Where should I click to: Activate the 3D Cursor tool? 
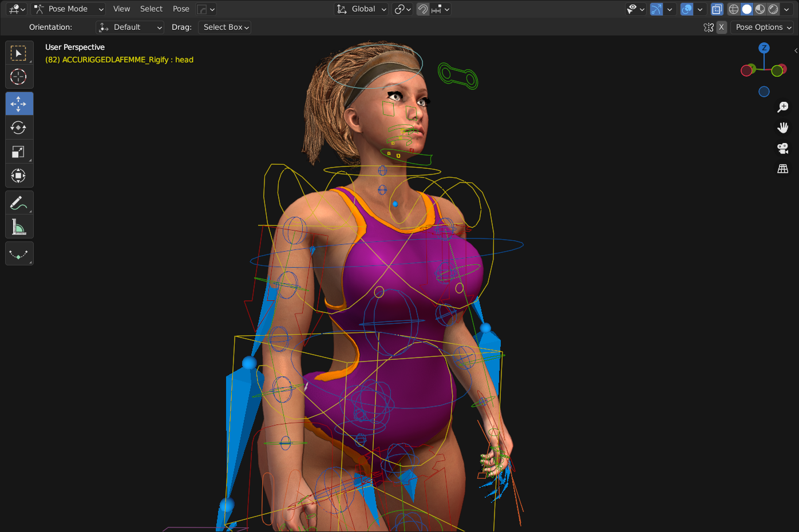tap(19, 77)
